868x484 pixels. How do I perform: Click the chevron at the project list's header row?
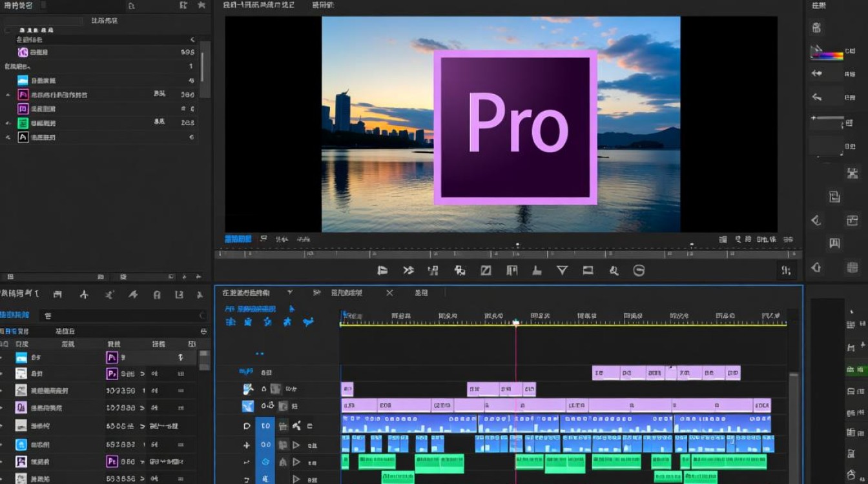(x=192, y=40)
